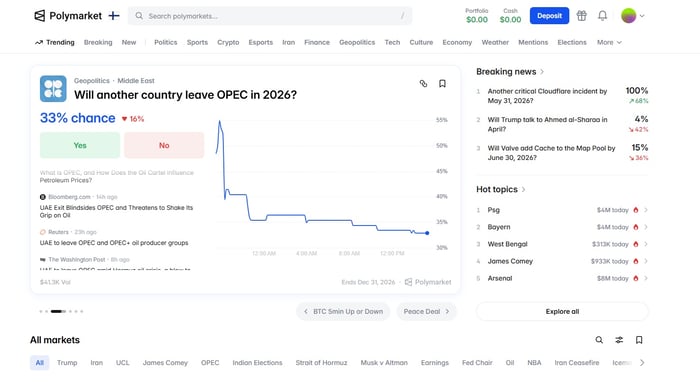Select the Strait of Hormuz filter chip
The width and height of the screenshot is (700, 385).
pyautogui.click(x=321, y=363)
